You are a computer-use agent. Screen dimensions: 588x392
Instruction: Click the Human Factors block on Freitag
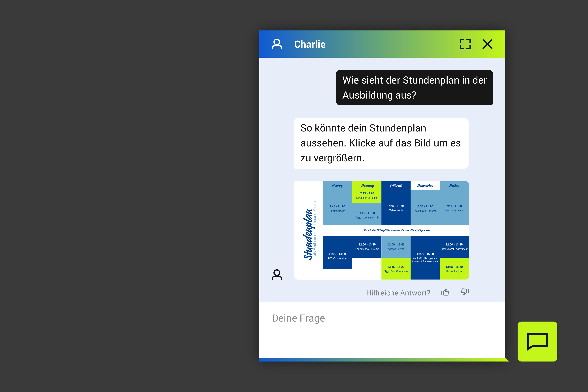click(x=454, y=269)
